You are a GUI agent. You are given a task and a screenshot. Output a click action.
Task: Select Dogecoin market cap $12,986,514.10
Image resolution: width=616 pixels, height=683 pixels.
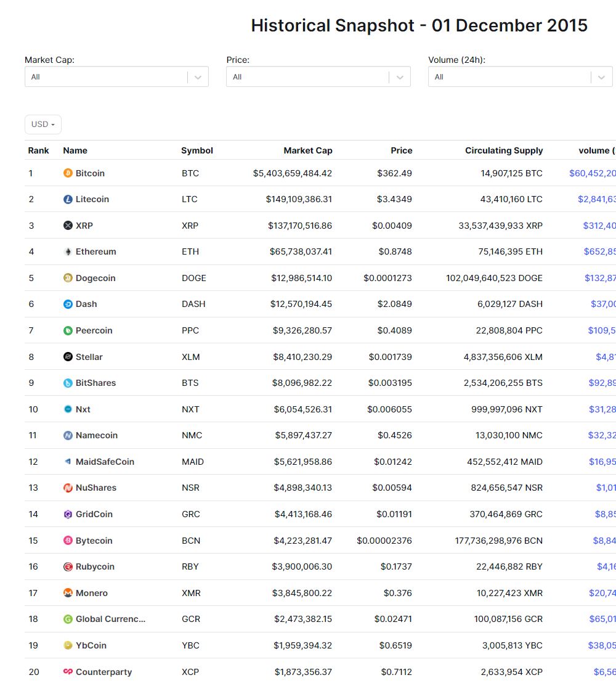coord(302,278)
